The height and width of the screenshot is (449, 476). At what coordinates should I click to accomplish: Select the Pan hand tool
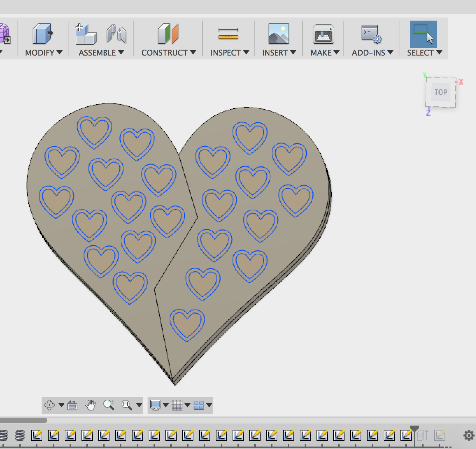91,405
